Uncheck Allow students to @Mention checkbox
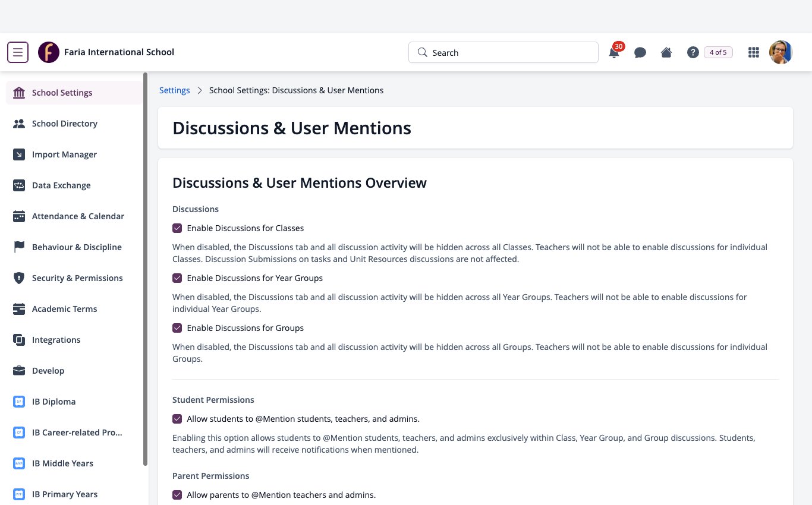Image resolution: width=812 pixels, height=505 pixels. point(177,419)
